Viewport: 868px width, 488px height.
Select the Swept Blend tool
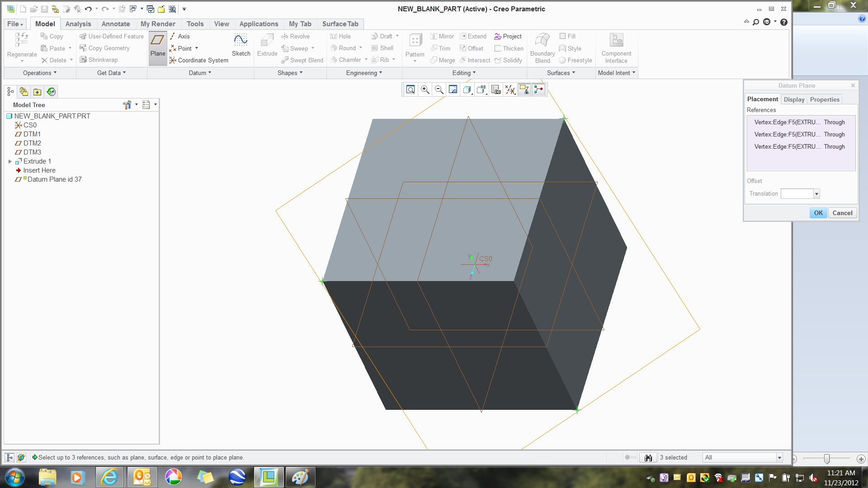point(302,60)
